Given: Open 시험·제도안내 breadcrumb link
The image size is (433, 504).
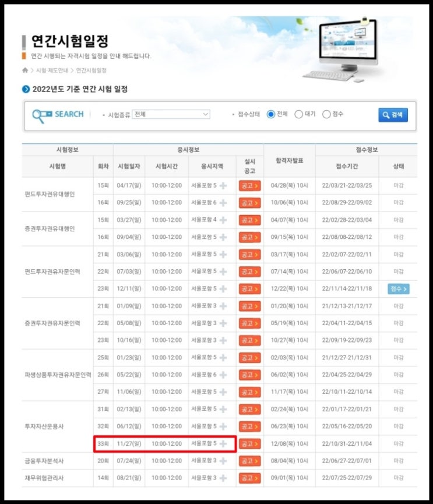Looking at the screenshot, I should click(x=52, y=71).
